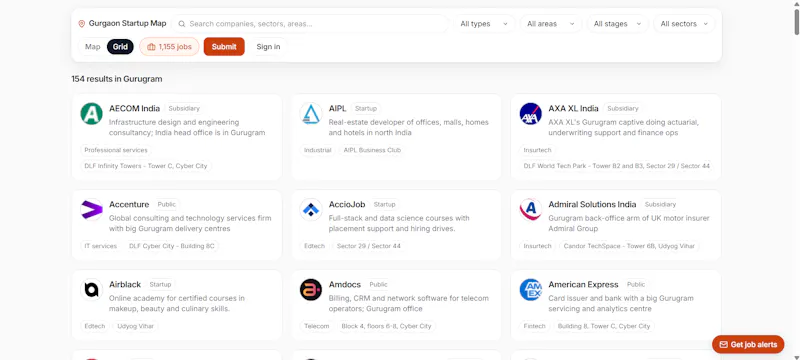Open the AIPL logo
Viewport: 800px width, 360px height.
(311, 114)
